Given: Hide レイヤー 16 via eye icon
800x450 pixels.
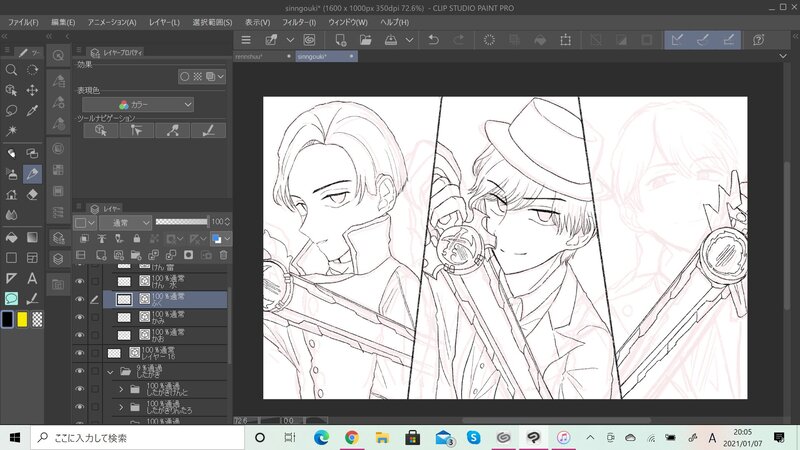Looking at the screenshot, I should [80, 353].
